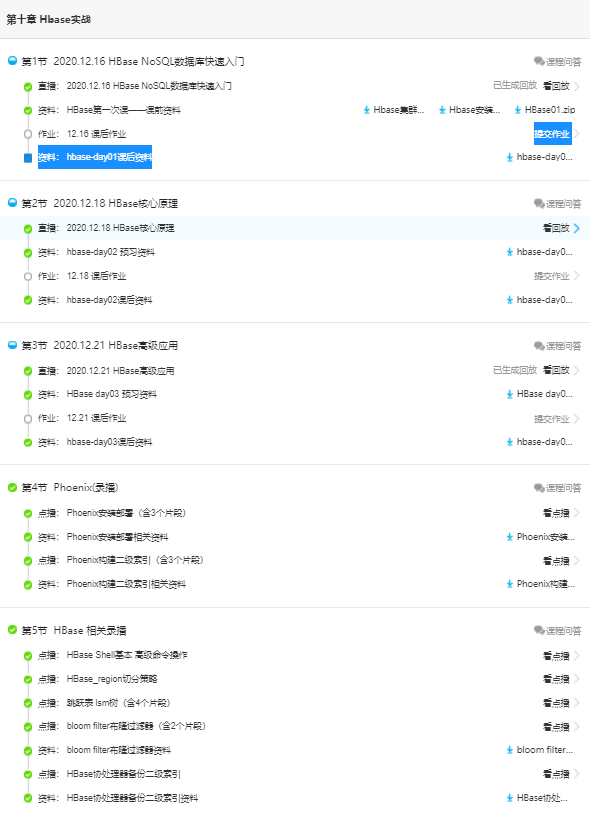Click 看点播 for Phoenix安装部署
The width and height of the screenshot is (590, 818).
click(556, 513)
